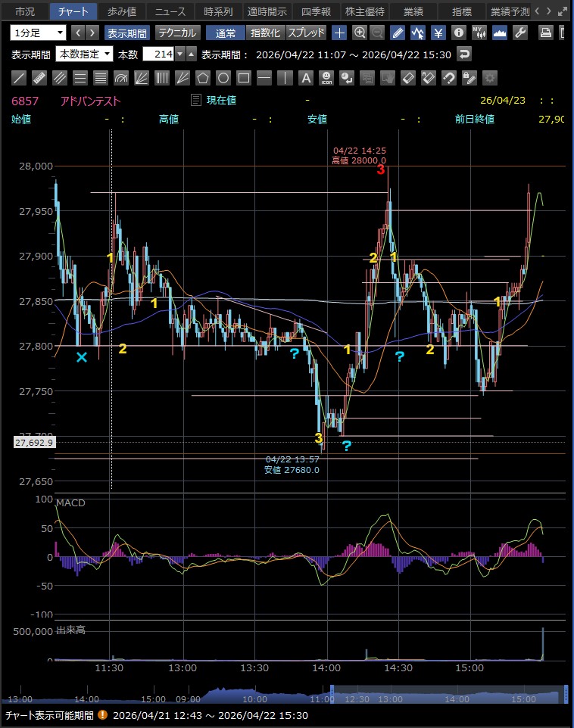
Task: Click the print chart icon
Action: [546, 33]
